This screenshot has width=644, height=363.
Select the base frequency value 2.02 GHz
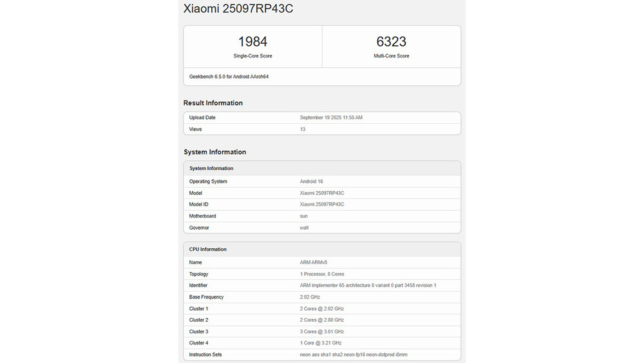[x=310, y=297]
